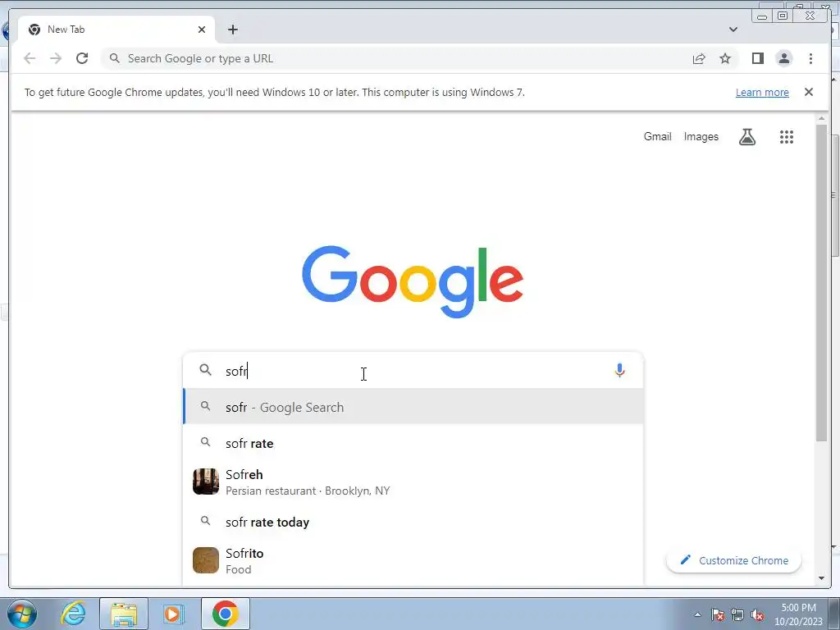Click the browser forward arrow
This screenshot has width=840, height=630.
56,58
